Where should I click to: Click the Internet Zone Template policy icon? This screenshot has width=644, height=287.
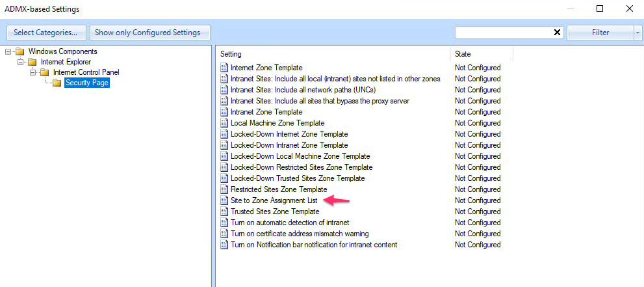tap(224, 68)
